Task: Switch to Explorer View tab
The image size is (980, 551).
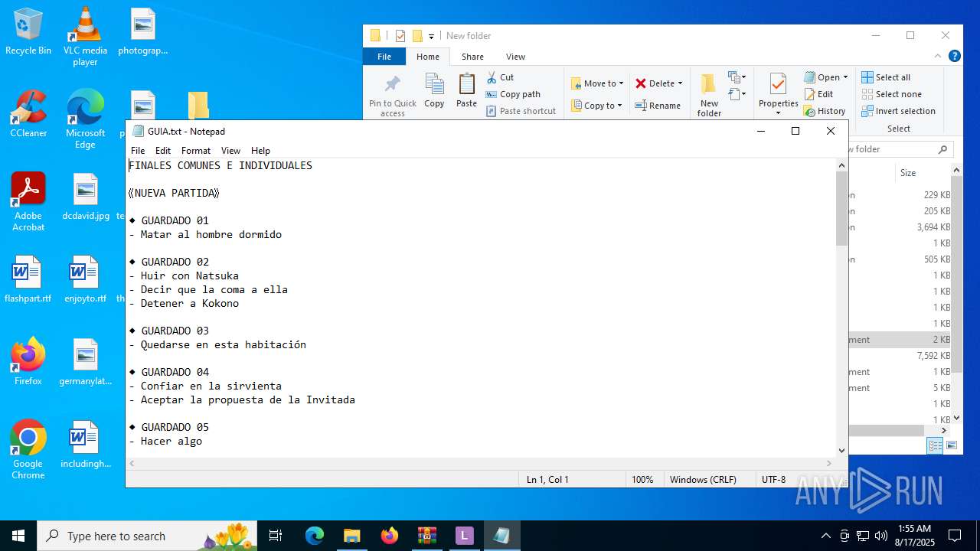Action: tap(515, 57)
